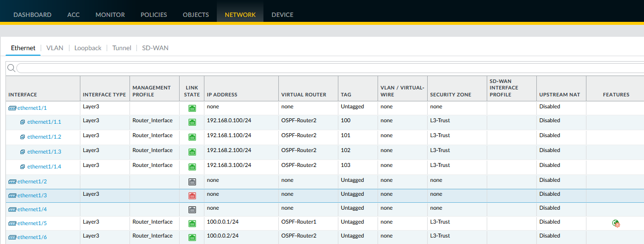Open the ethernet1/2 interface link
The image size is (644, 244).
tap(32, 182)
